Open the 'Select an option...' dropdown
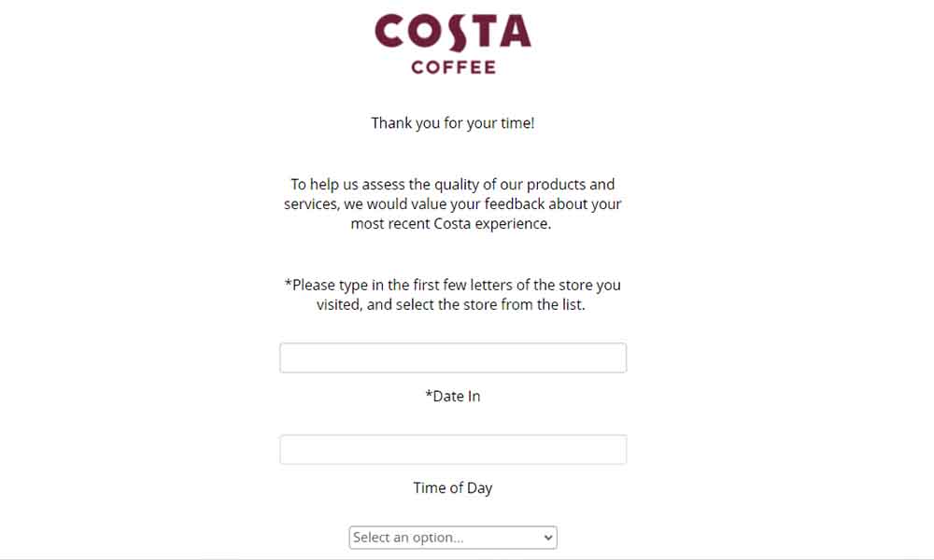Screen dimensions: 934x560 pyautogui.click(x=453, y=538)
